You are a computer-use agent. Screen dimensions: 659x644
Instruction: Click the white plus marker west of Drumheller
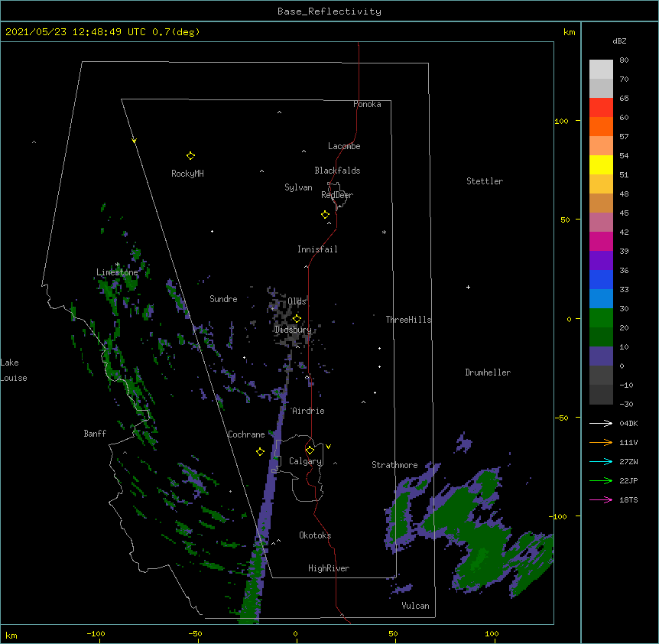[x=468, y=287]
